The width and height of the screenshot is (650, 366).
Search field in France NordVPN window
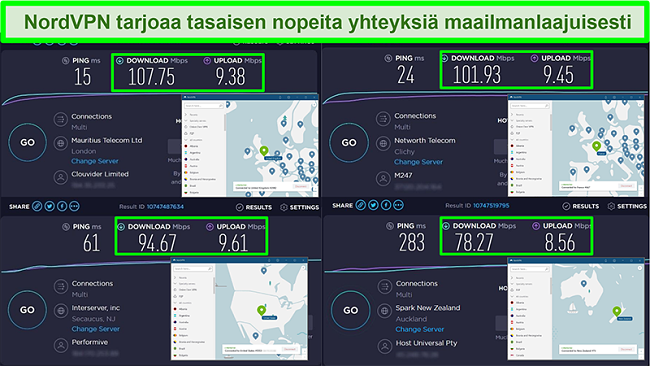pos(531,106)
